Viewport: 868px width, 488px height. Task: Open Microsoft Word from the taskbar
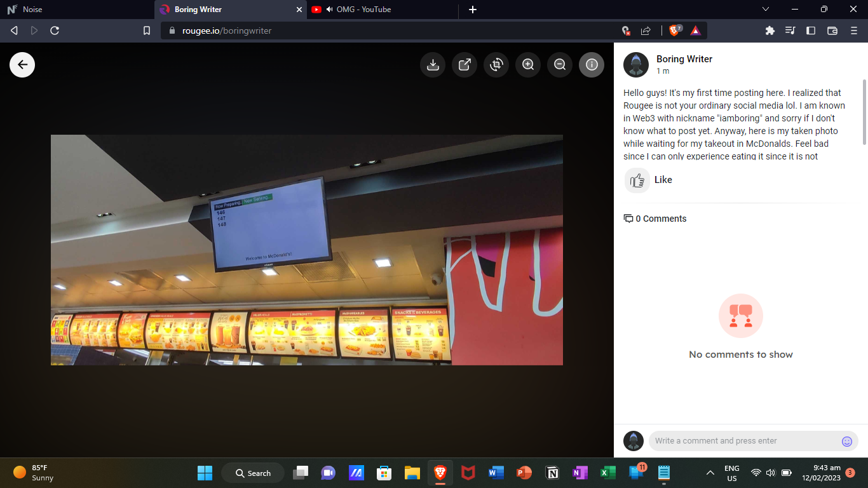496,473
